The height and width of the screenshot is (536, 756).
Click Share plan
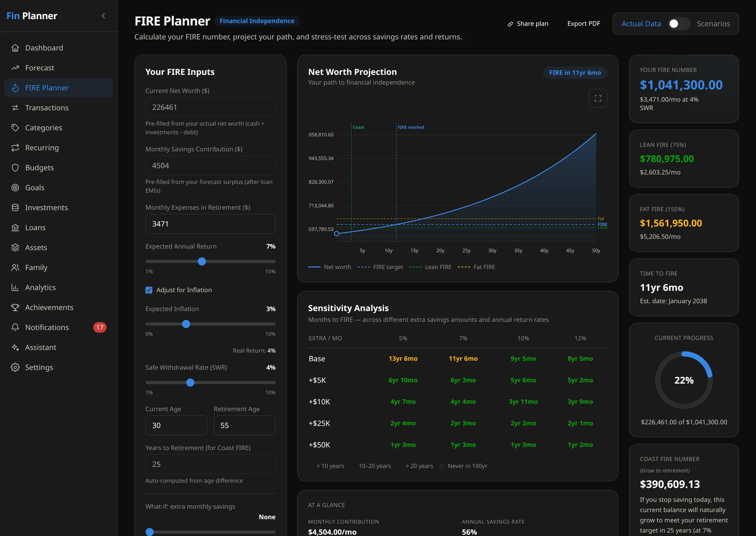tap(528, 23)
